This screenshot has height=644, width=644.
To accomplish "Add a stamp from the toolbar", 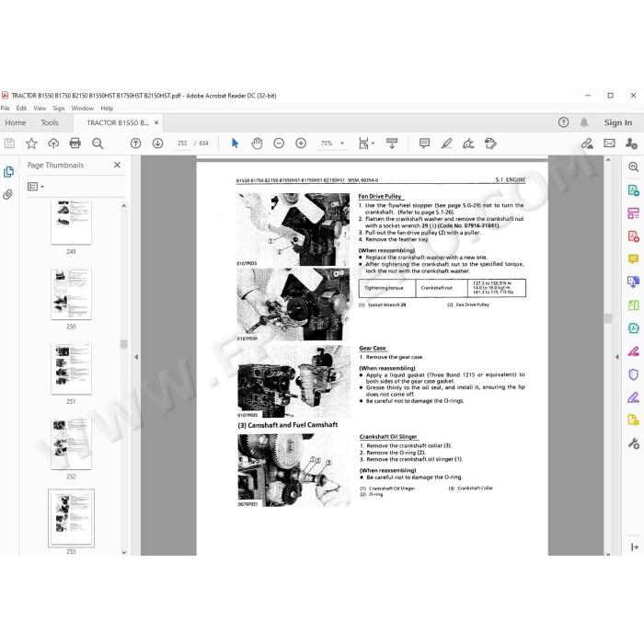I will [490, 144].
